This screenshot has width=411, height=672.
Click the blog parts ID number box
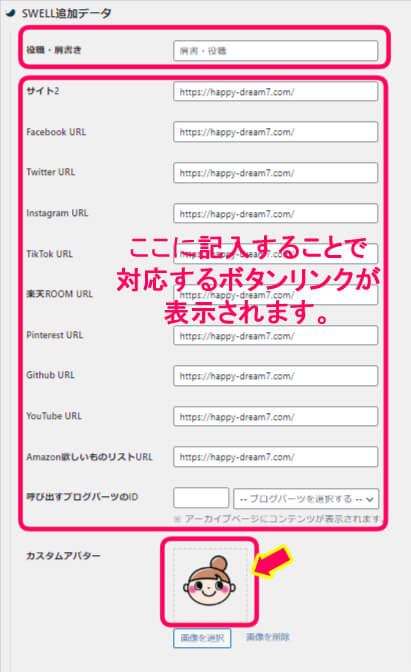[x=201, y=498]
